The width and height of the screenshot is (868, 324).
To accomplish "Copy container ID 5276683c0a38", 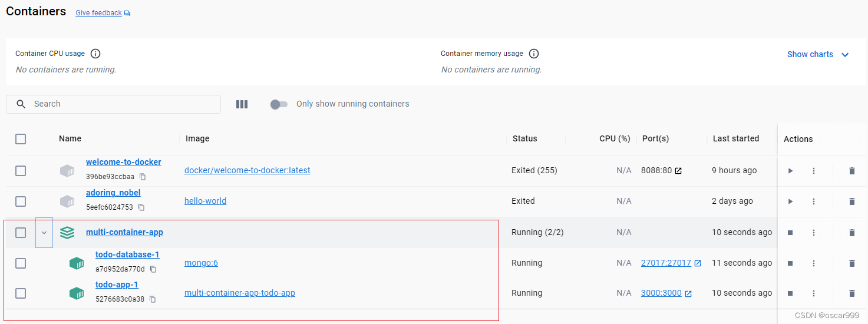I will pos(153,299).
